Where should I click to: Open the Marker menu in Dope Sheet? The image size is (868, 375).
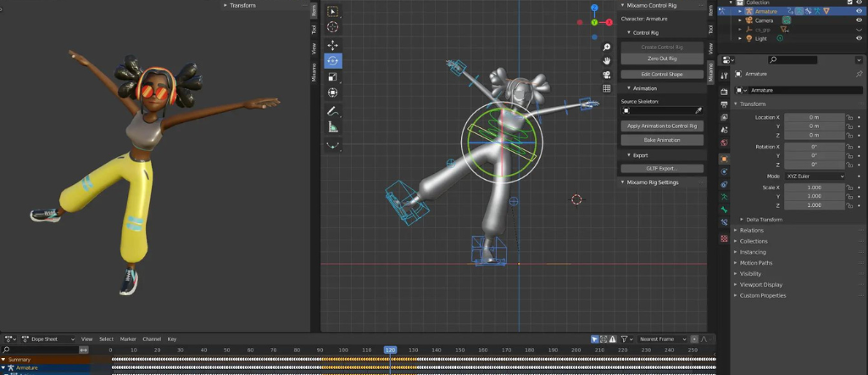click(x=128, y=339)
